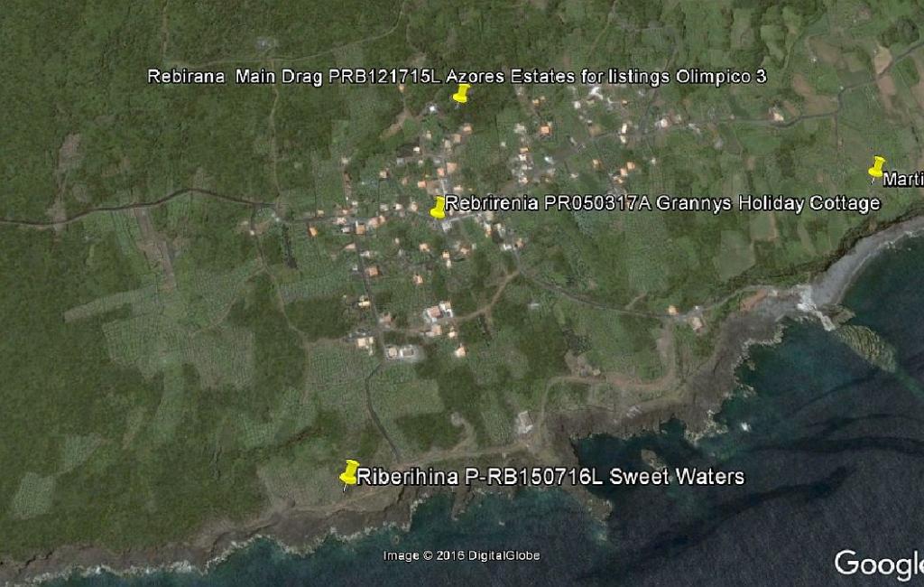Viewport: 924px width, 587px height.
Task: Click the large white buildings south of the village
Action: 438,312
